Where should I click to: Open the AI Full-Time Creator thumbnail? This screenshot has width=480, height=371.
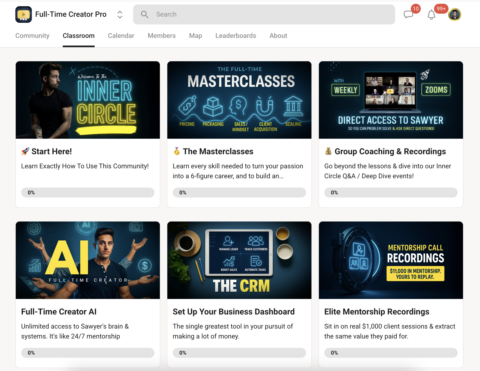point(88,260)
